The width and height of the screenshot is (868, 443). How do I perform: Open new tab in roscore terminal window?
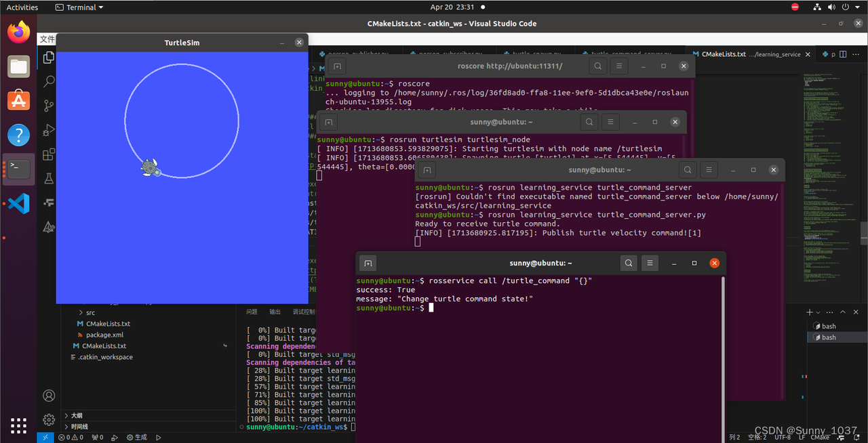click(337, 66)
